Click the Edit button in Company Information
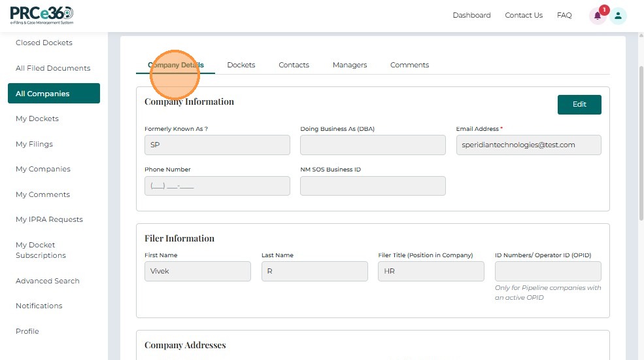This screenshot has height=360, width=644. 579,104
